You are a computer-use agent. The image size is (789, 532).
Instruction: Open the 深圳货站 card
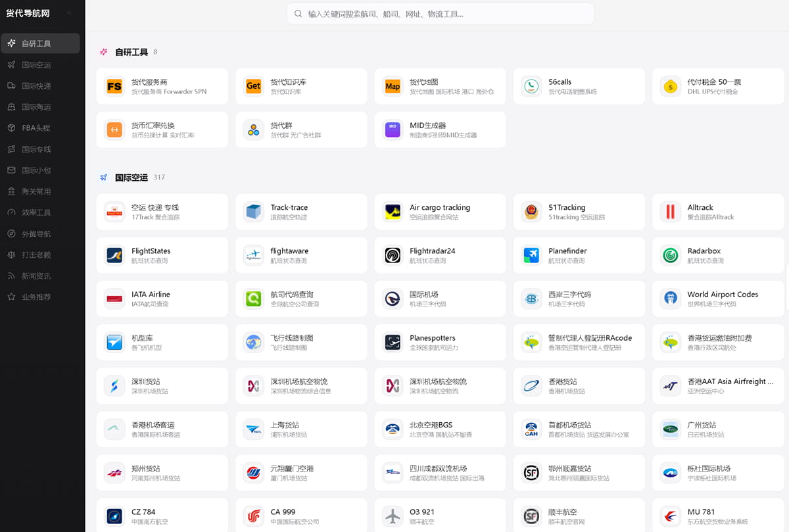pyautogui.click(x=162, y=385)
